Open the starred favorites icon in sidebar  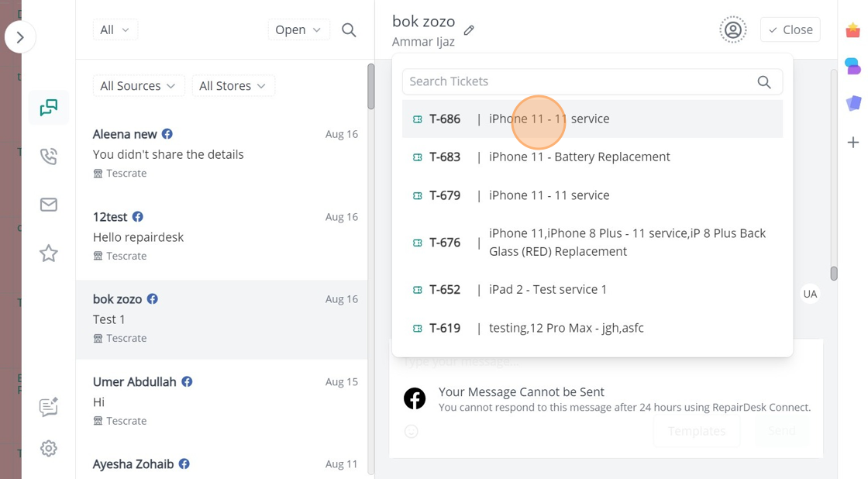(49, 253)
